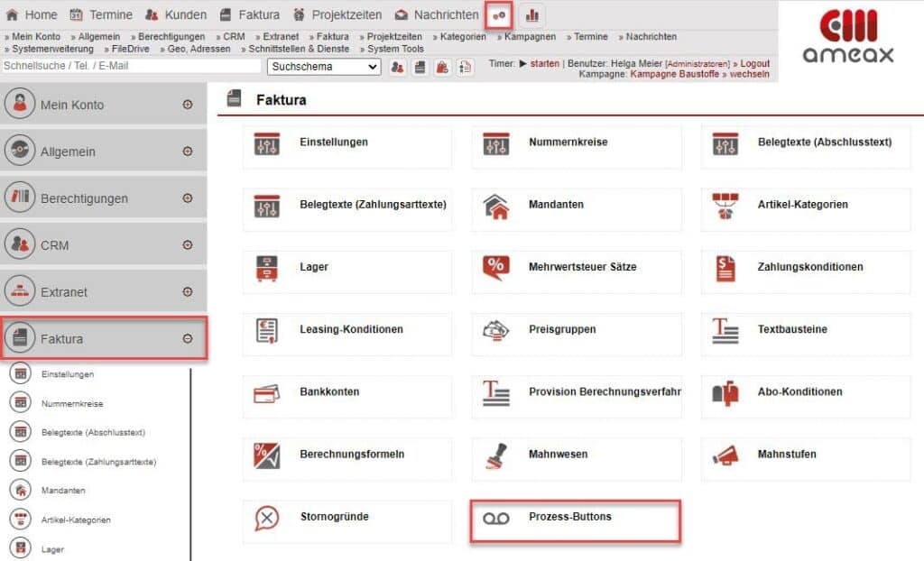The image size is (924, 561).
Task: Click the Logout link
Action: pos(756,63)
